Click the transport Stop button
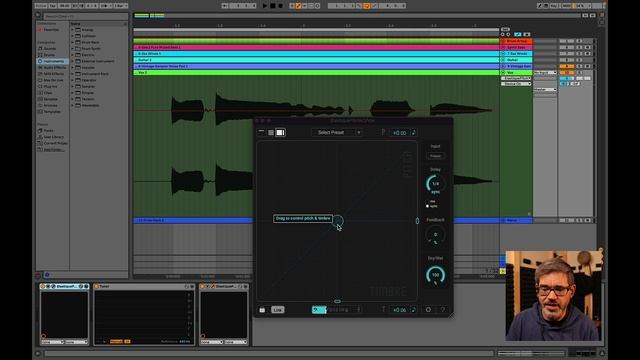640x360 pixels. point(273,6)
